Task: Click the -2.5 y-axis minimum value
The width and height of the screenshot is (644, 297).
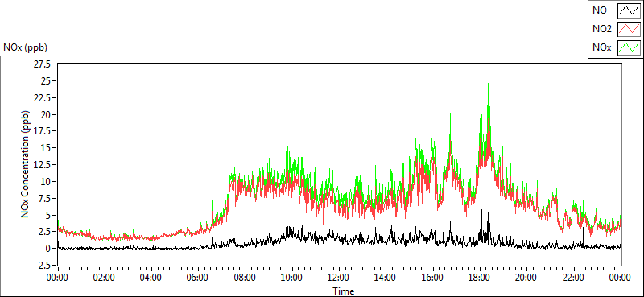Action: tap(43, 266)
